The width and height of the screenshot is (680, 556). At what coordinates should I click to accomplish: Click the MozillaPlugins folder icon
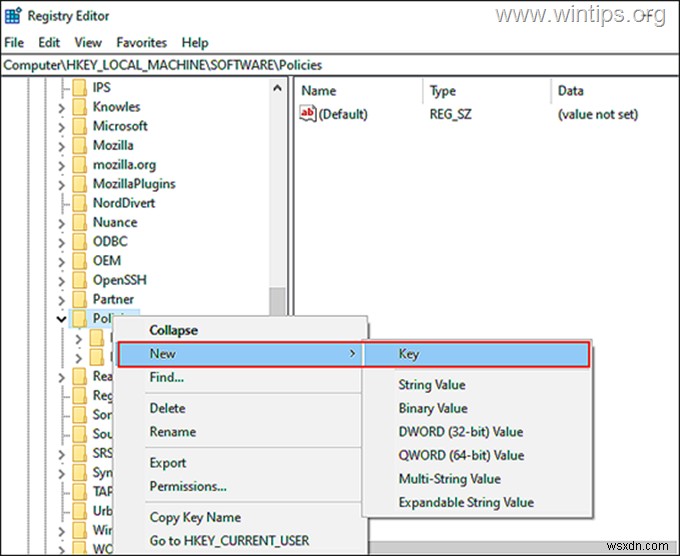coord(80,184)
